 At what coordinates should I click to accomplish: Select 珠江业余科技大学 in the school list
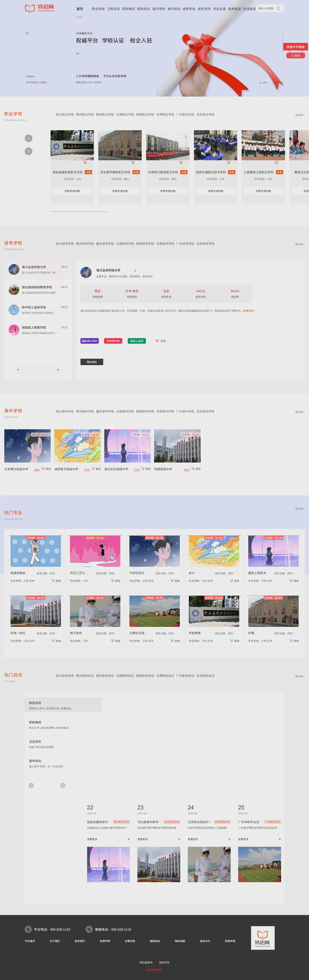[38, 269]
